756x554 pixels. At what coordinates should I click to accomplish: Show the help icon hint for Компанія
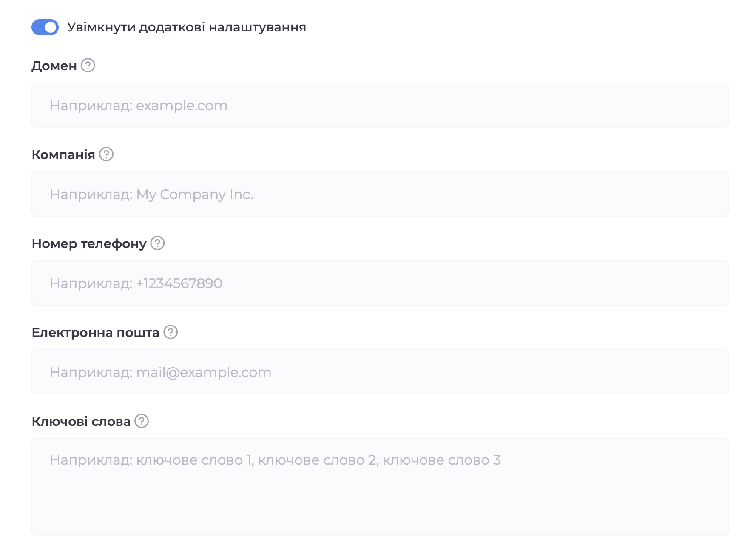click(106, 154)
